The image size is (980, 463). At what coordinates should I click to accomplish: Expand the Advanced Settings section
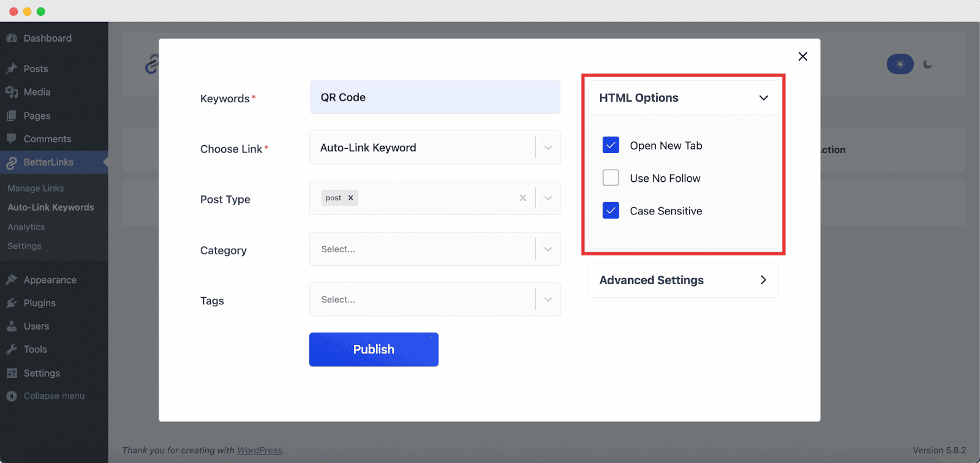point(683,280)
